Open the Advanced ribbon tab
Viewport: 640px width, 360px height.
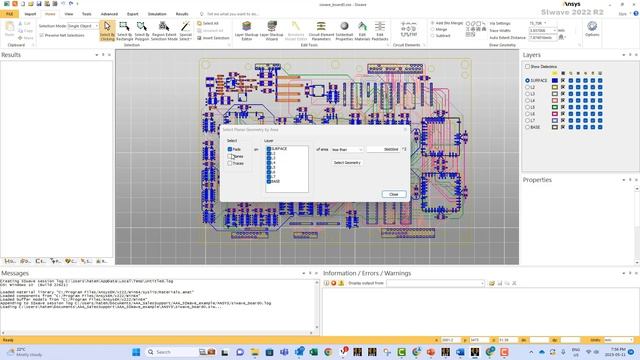(109, 14)
